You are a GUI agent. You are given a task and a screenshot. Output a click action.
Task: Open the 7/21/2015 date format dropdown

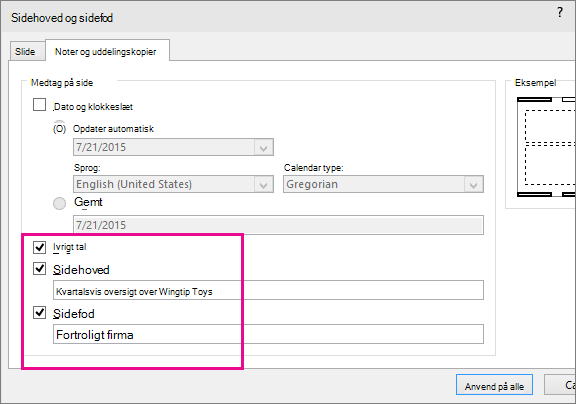coord(173,147)
